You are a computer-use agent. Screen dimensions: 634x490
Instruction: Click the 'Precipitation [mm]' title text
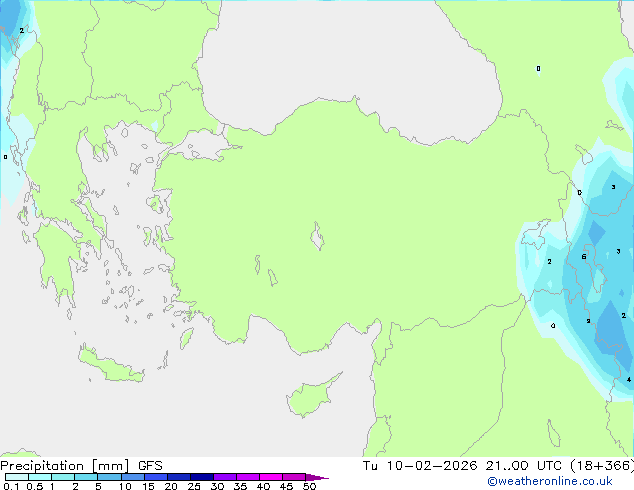pyautogui.click(x=65, y=466)
